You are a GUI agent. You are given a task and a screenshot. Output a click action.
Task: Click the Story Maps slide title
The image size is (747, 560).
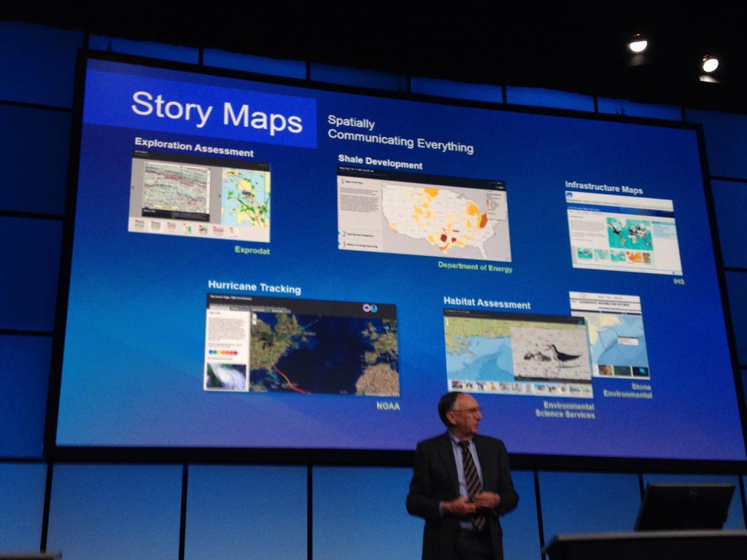pos(217,112)
